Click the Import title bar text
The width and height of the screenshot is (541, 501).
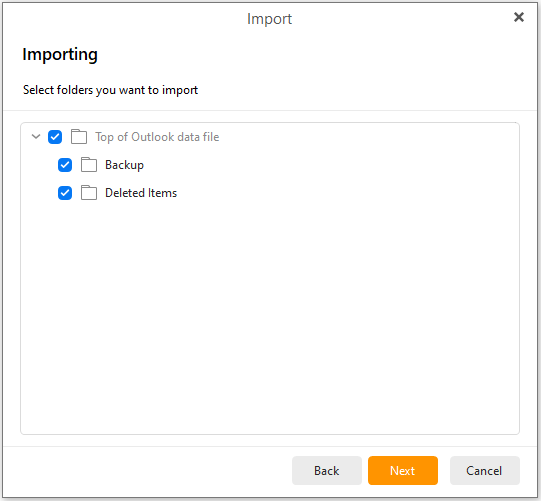pos(269,19)
